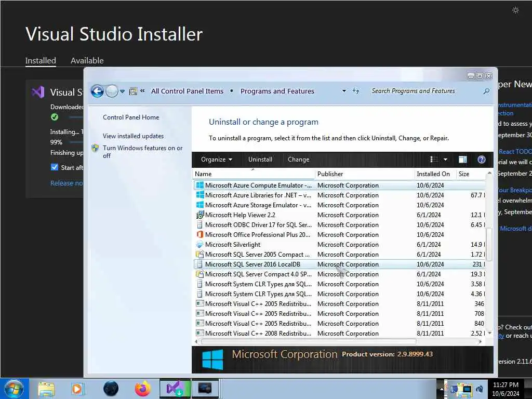532x399 pixels.
Task: Open the Windows Start button
Action: point(14,389)
